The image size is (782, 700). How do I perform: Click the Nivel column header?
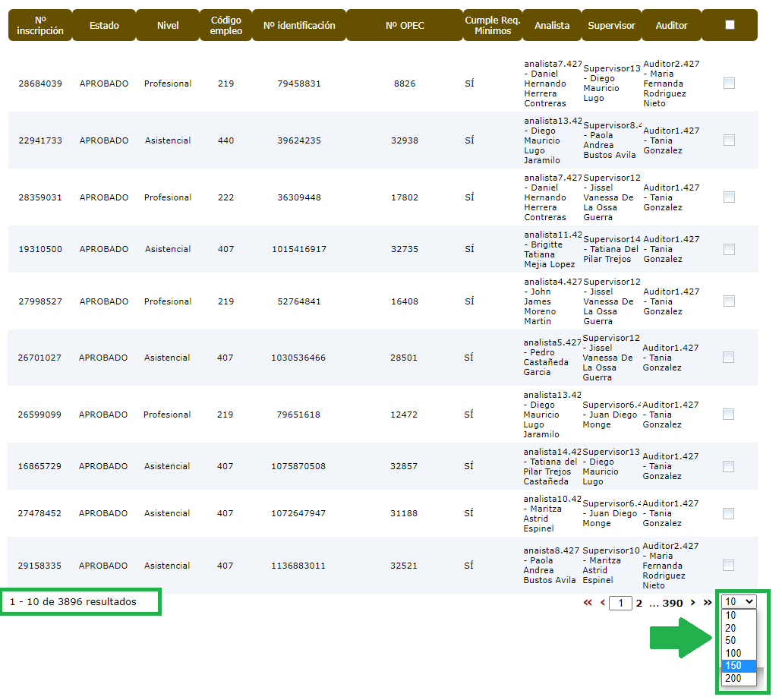coord(168,25)
